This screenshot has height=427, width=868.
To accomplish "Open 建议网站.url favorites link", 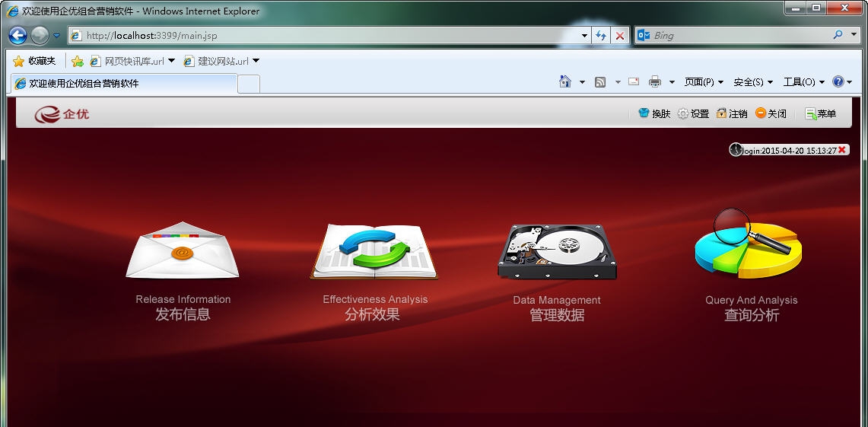I will (216, 61).
